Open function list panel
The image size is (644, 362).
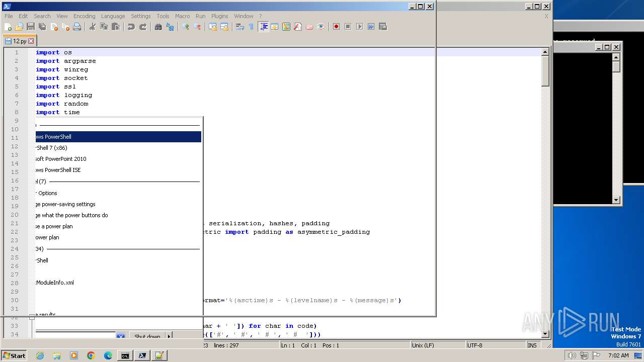pos(298,27)
